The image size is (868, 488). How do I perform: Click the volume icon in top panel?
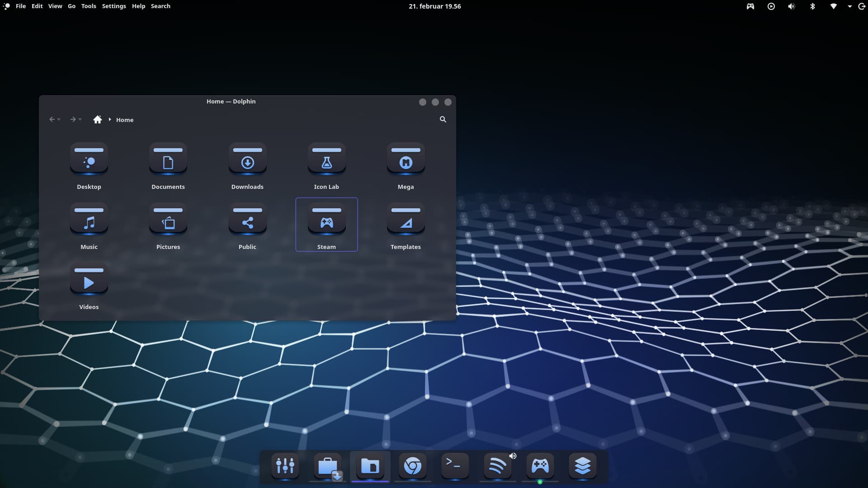(791, 6)
